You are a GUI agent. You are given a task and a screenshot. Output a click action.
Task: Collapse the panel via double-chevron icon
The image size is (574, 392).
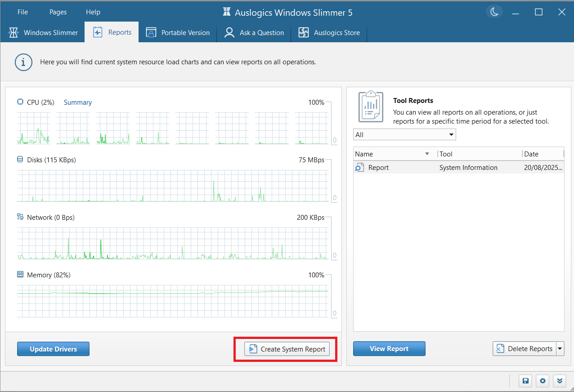[559, 381]
